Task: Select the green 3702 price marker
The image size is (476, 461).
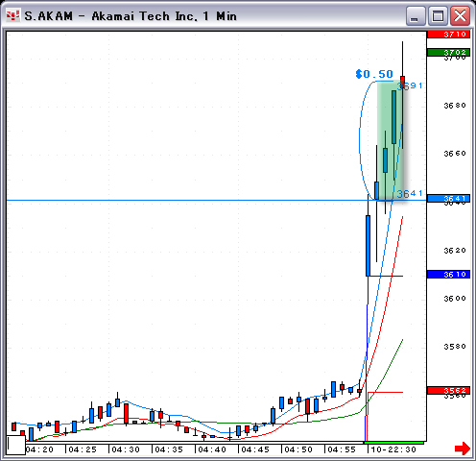Action: (448, 52)
